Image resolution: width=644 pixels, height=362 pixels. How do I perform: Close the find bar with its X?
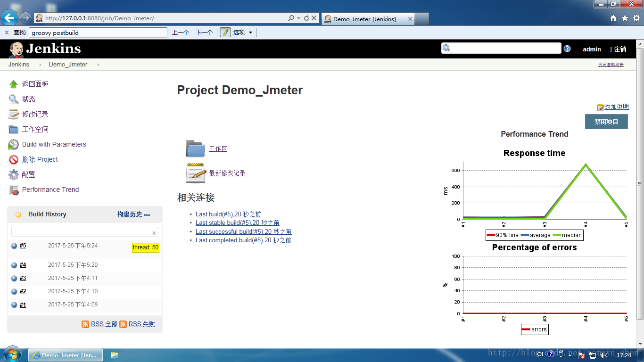pyautogui.click(x=7, y=33)
